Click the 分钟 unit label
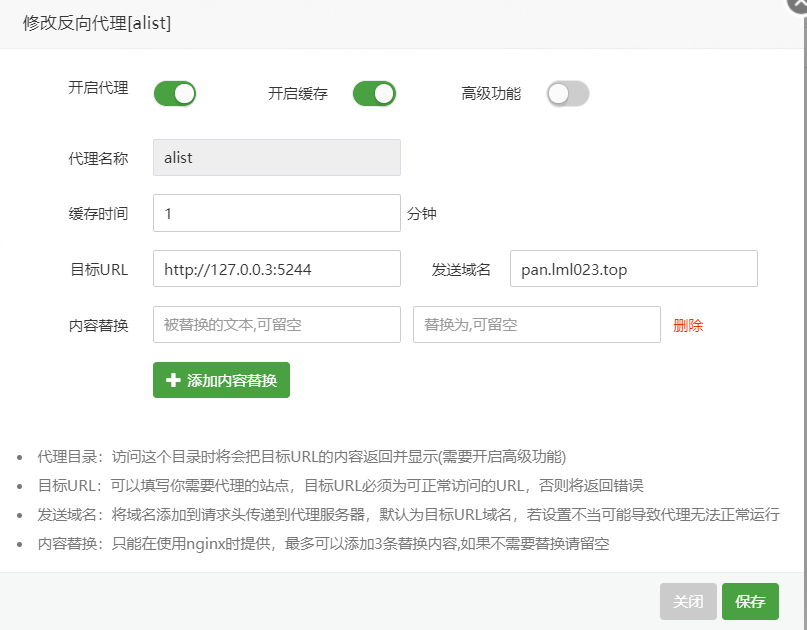This screenshot has height=630, width=807. tap(421, 214)
